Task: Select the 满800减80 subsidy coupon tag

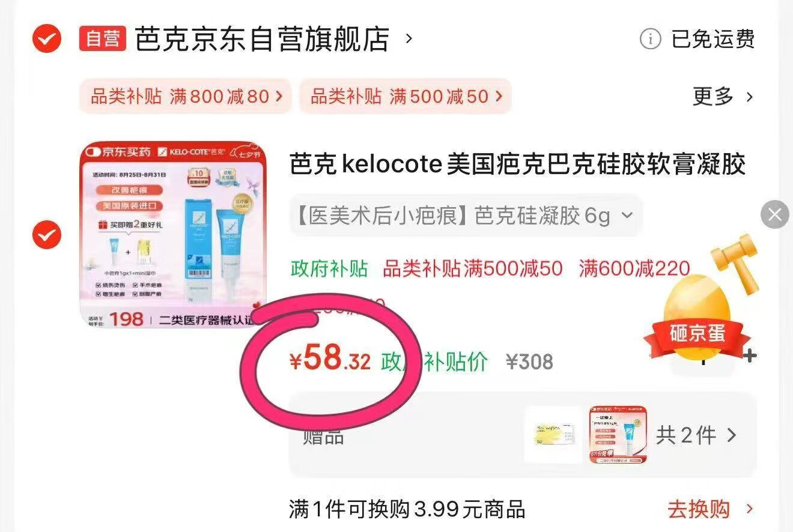Action: pyautogui.click(x=186, y=96)
